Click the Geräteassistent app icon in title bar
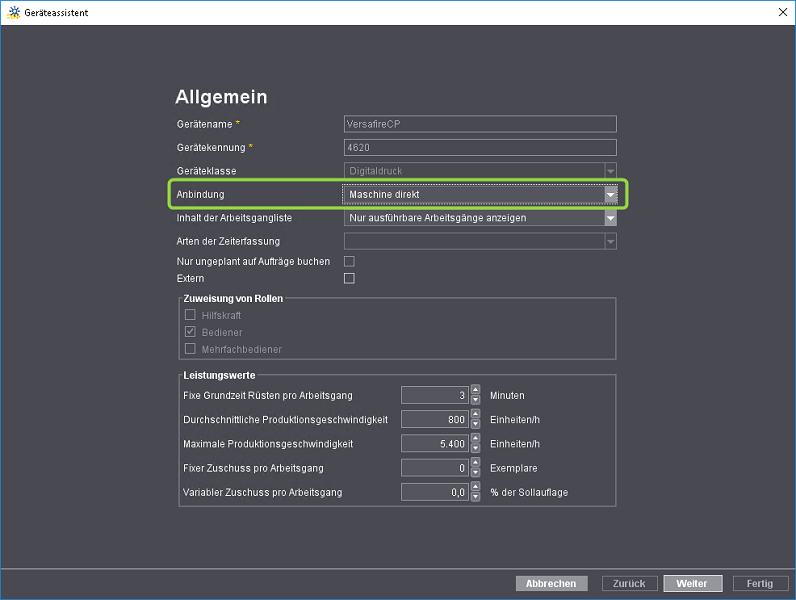Image resolution: width=796 pixels, height=600 pixels. [12, 12]
